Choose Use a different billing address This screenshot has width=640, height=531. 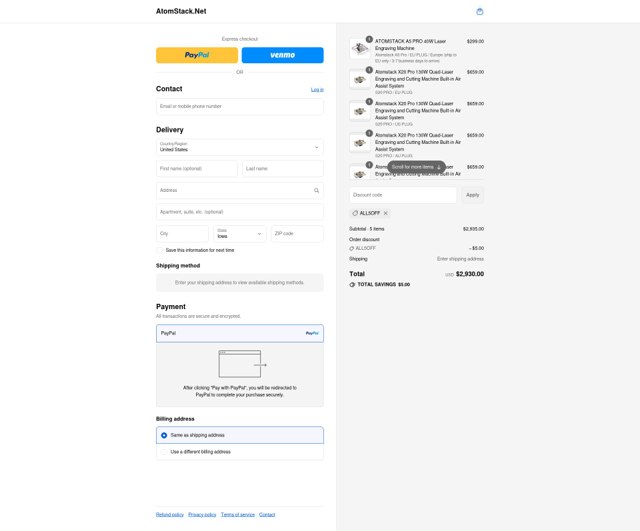[x=240, y=452]
